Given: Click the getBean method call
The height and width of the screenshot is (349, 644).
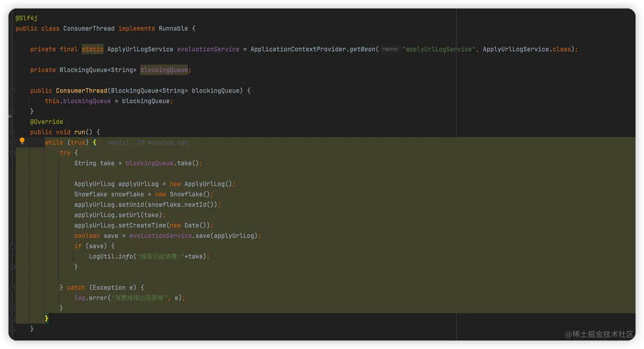Looking at the screenshot, I should 362,49.
